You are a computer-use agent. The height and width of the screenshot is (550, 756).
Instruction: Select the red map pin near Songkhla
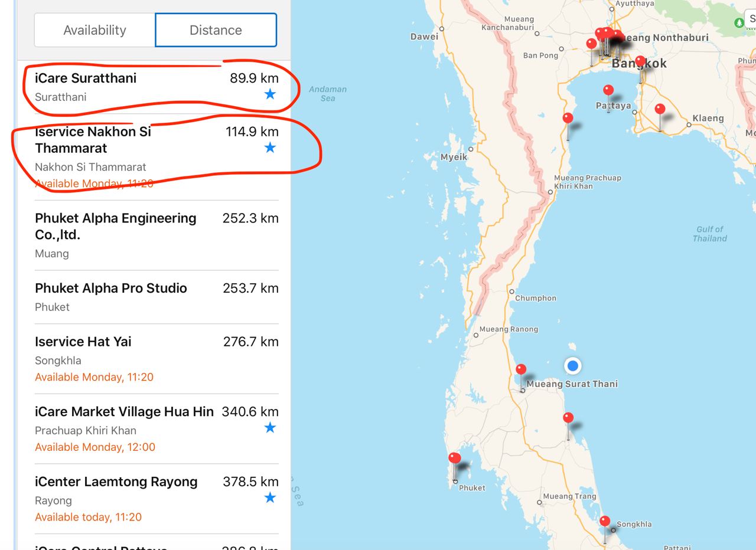605,522
